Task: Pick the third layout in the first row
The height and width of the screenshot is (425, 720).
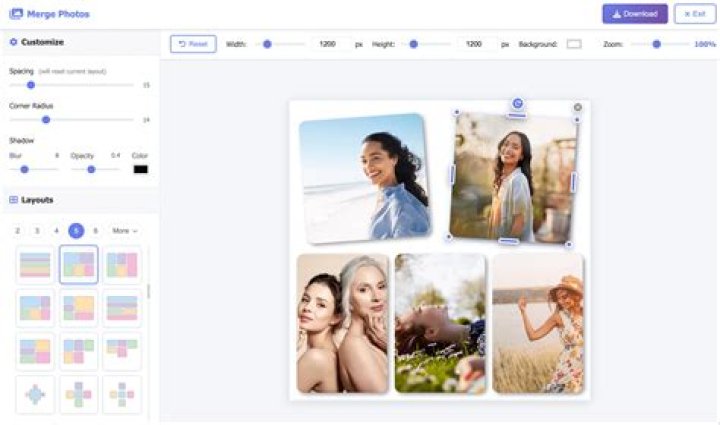Action: (x=122, y=265)
